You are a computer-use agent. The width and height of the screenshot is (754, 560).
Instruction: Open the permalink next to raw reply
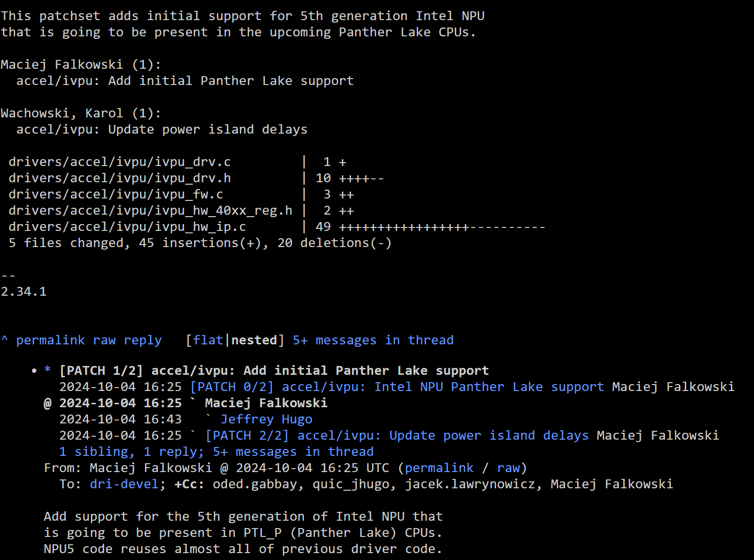tap(50, 340)
